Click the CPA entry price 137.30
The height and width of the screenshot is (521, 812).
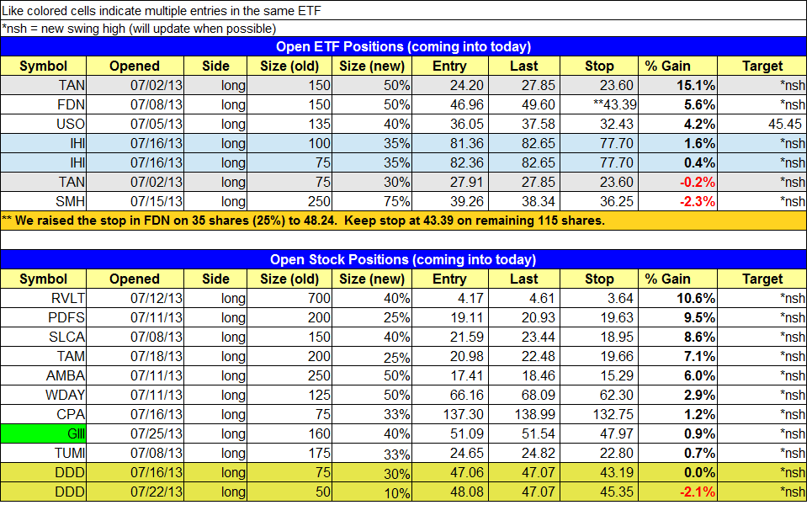[450, 414]
